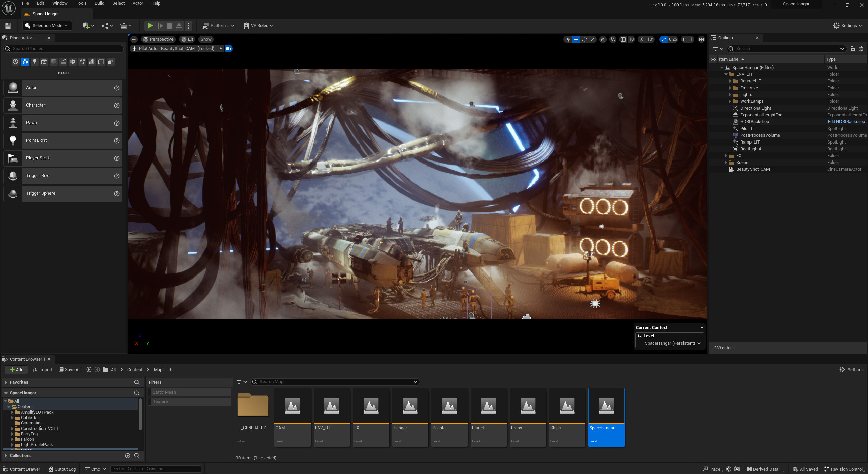
Task: Open the Shapes cube category icon
Action: click(x=53, y=62)
